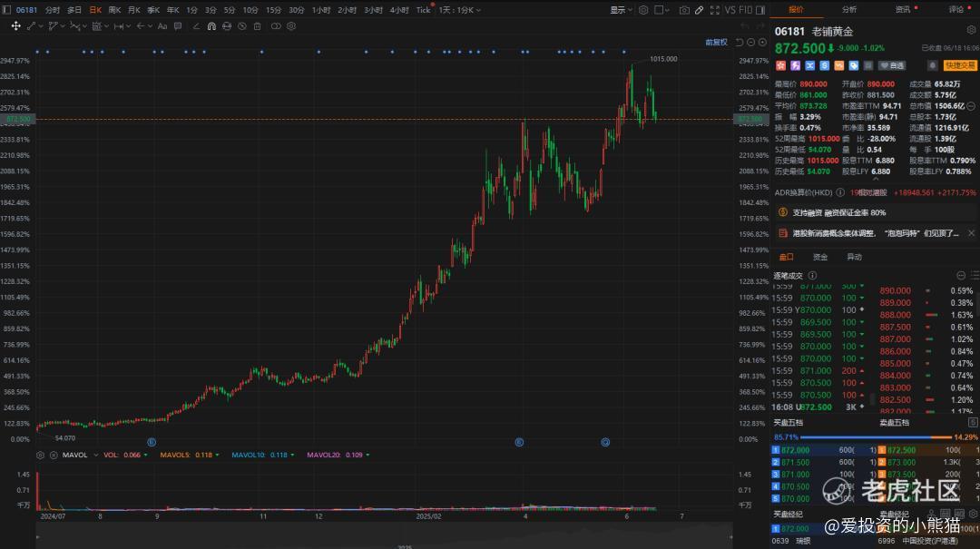The height and width of the screenshot is (549, 980).
Task: Toggle the right quote panel icon
Action: point(760,10)
